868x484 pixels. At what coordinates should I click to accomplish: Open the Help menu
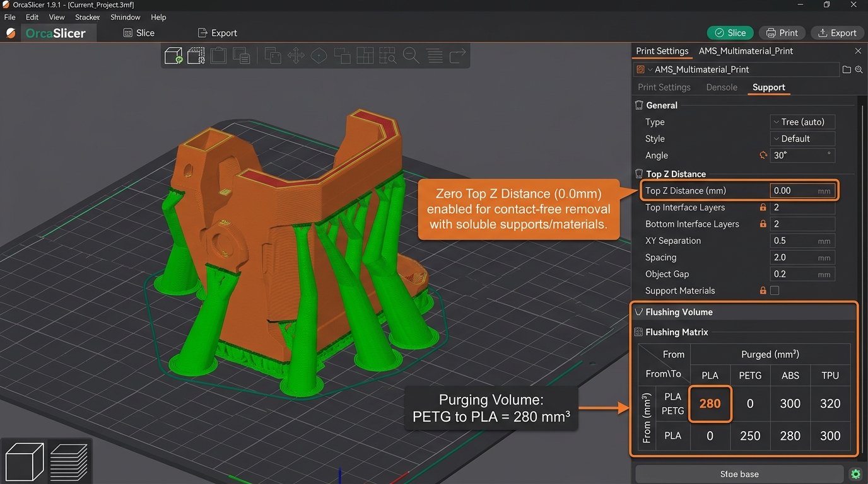(x=158, y=17)
